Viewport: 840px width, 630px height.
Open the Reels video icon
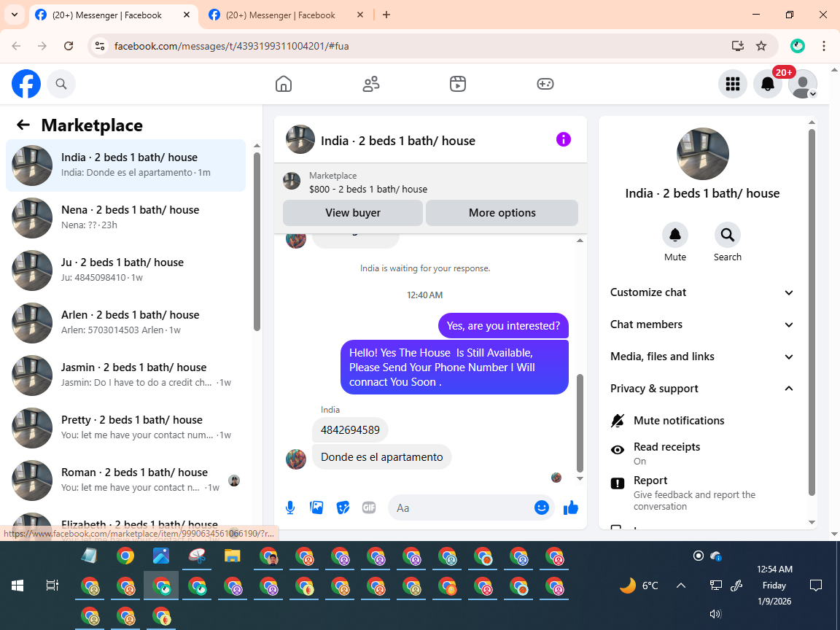[x=457, y=84]
